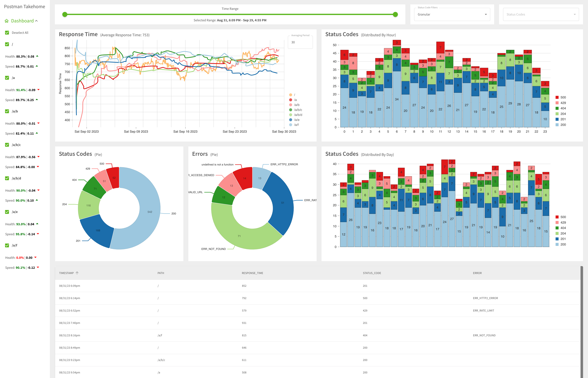Uncheck the /a/e path checkbox
The height and width of the screenshot is (378, 588).
[x=7, y=212]
